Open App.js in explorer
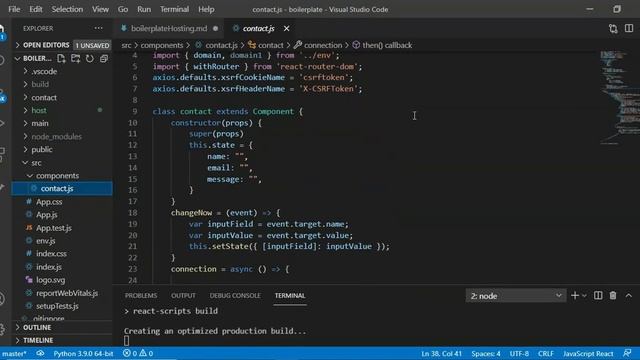Viewport: 640px width, 360px height. point(47,215)
